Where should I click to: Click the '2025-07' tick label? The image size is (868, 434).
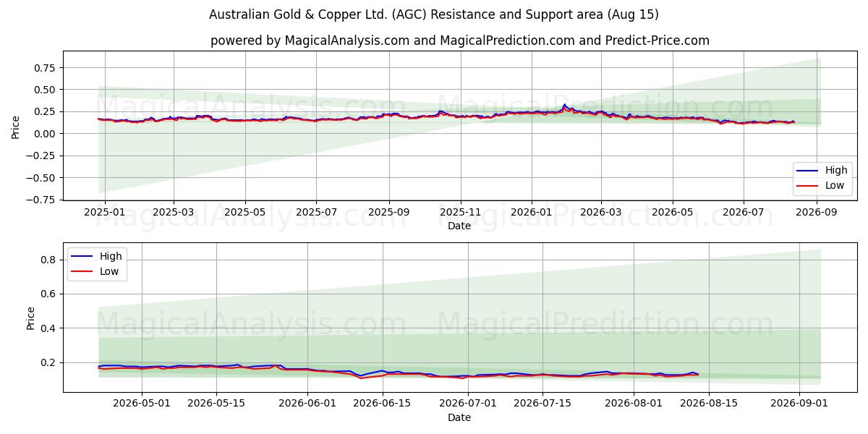point(315,212)
